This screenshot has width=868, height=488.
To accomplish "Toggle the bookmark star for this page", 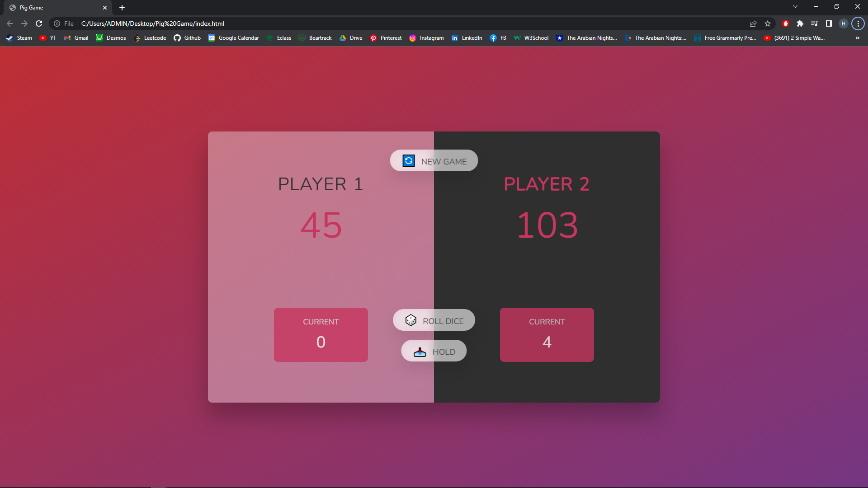I will tap(768, 23).
